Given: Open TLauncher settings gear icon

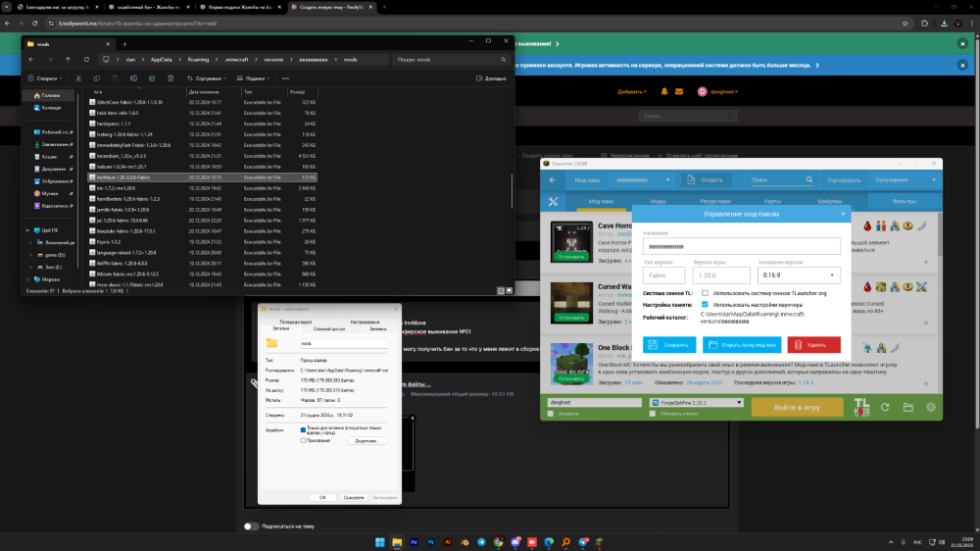Looking at the screenshot, I should (x=931, y=407).
